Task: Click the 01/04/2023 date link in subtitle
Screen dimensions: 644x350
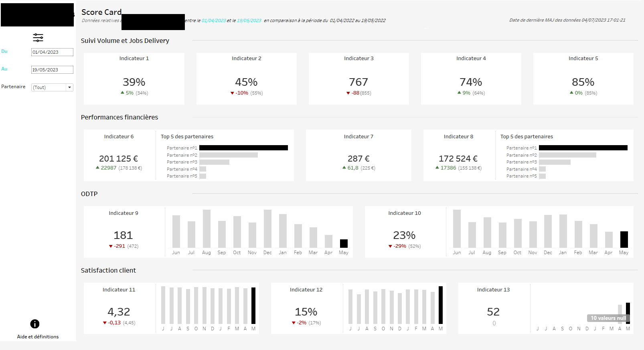Action: pyautogui.click(x=214, y=20)
